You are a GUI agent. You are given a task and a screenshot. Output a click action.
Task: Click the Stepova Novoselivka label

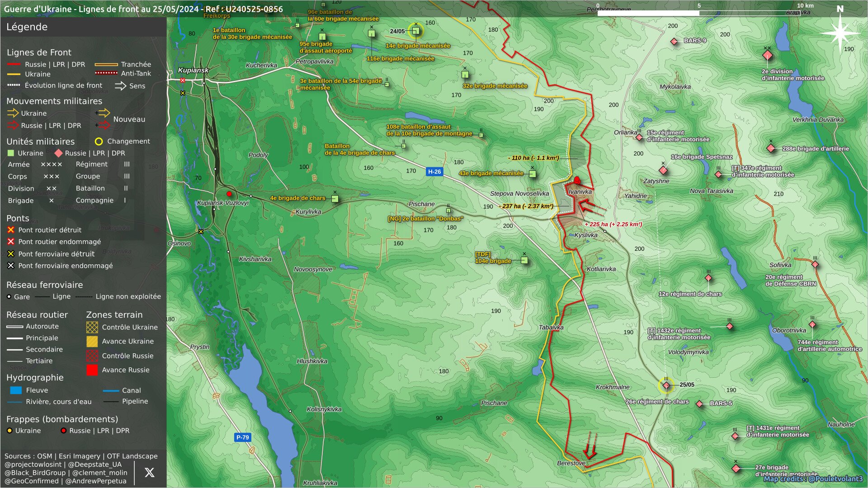click(519, 193)
